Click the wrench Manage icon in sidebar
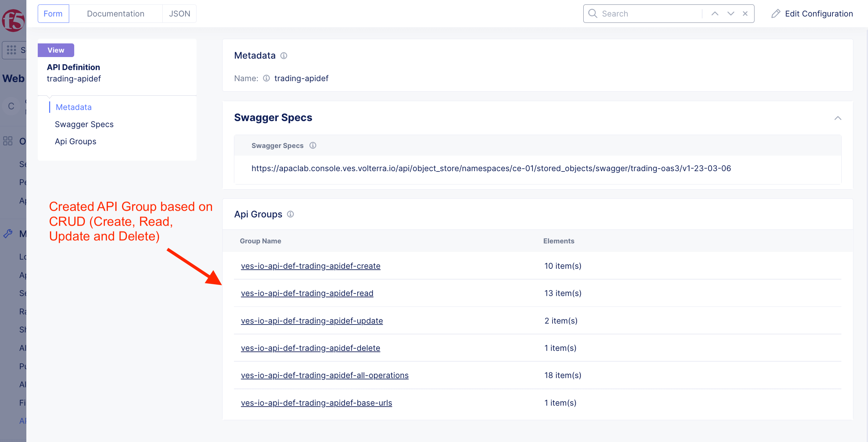 click(x=8, y=233)
